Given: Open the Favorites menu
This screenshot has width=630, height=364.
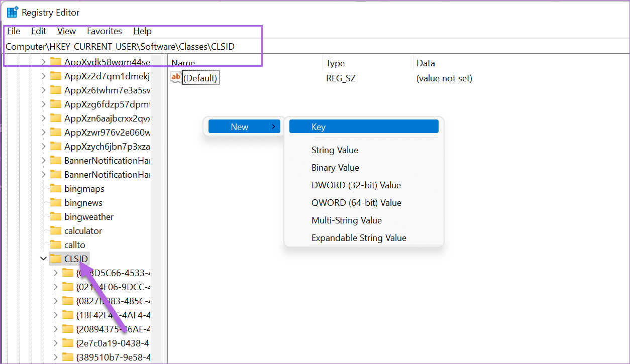Looking at the screenshot, I should (x=104, y=31).
